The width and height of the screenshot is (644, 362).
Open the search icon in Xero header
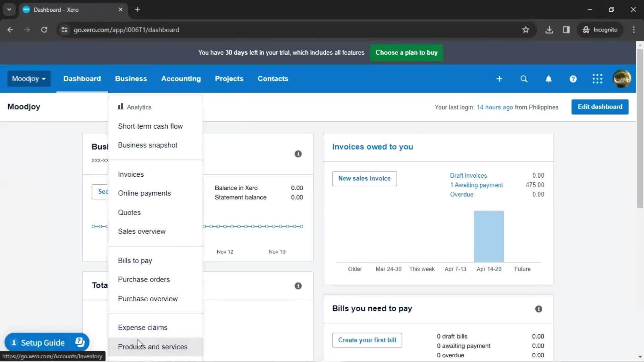(x=524, y=79)
